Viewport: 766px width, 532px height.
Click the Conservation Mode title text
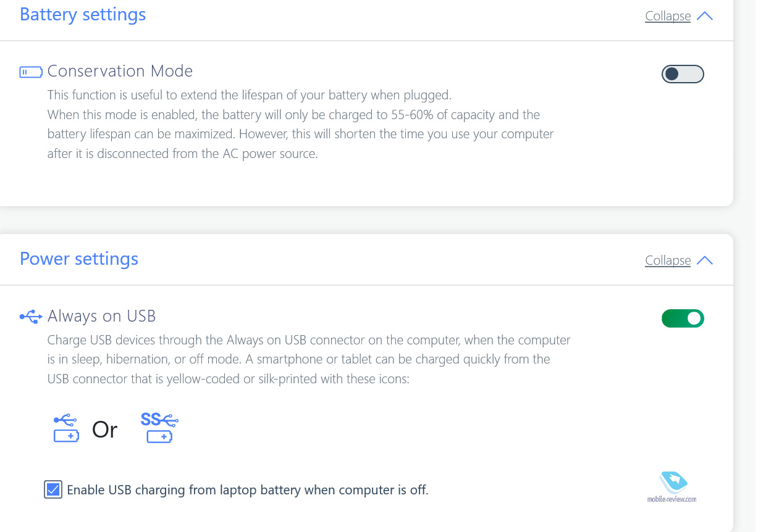coord(120,71)
